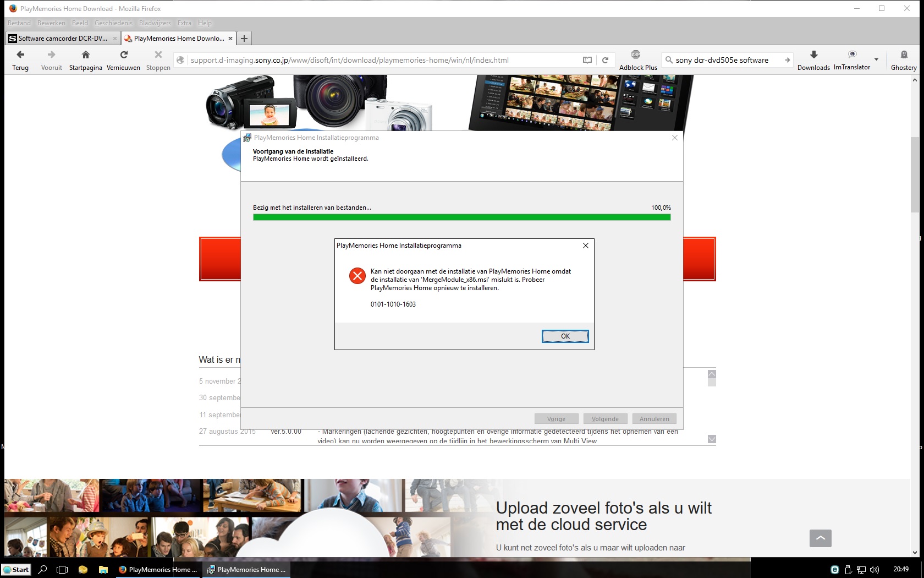Click the back-to-top arrow button on the page

(821, 538)
